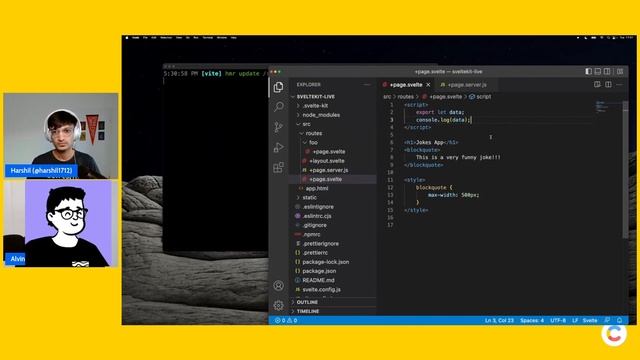The width and height of the screenshot is (640, 360).
Task: Click Ln 3, Col 23 in the status bar
Action: [499, 320]
